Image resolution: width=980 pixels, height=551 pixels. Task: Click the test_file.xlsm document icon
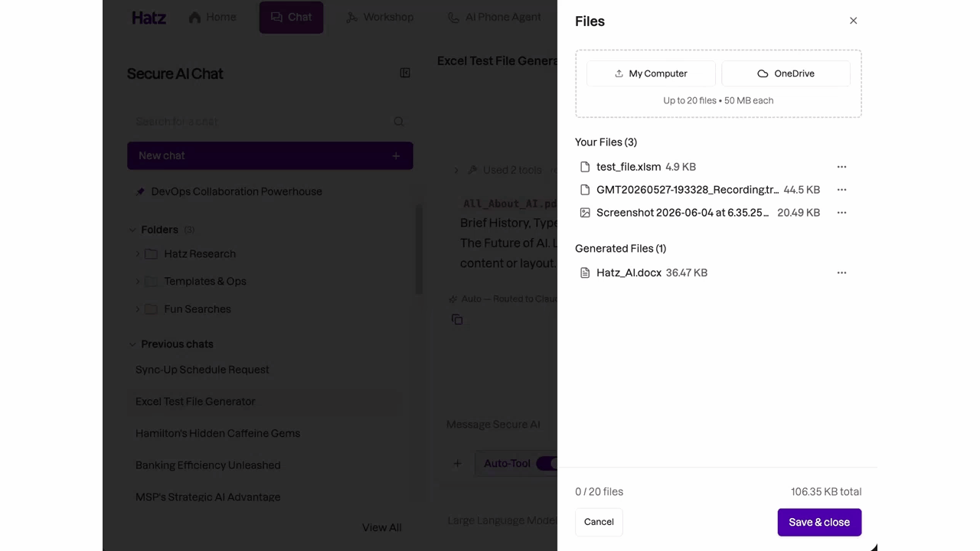[x=585, y=167]
